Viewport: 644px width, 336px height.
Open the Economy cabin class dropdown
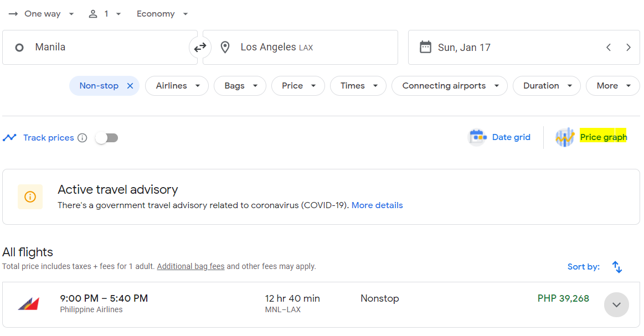(162, 14)
